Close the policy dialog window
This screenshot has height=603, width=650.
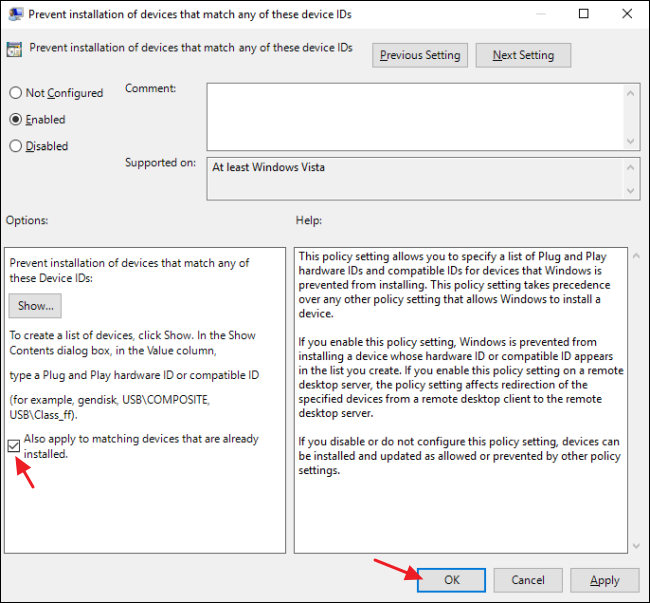(x=627, y=14)
